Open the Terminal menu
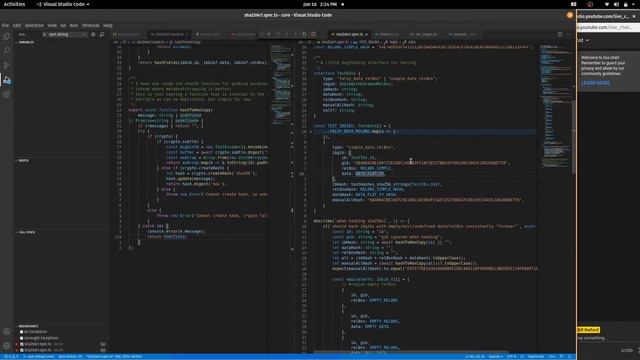The image size is (640, 360). (x=91, y=25)
